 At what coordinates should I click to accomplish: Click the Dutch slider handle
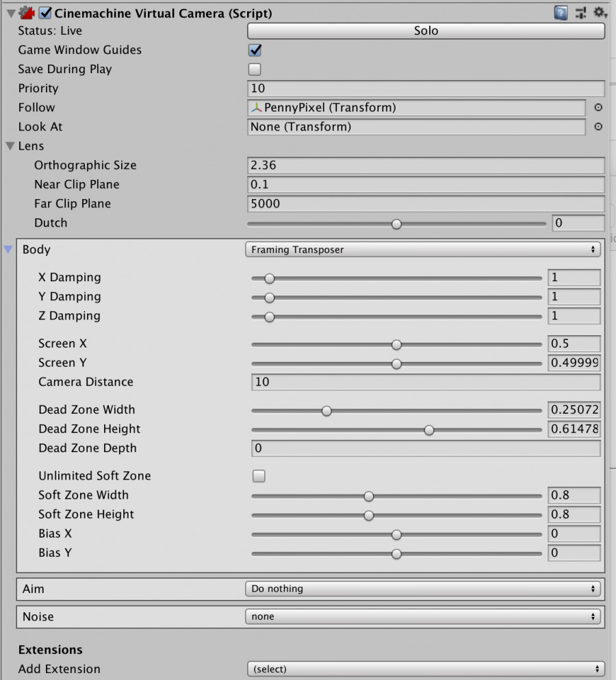(396, 224)
